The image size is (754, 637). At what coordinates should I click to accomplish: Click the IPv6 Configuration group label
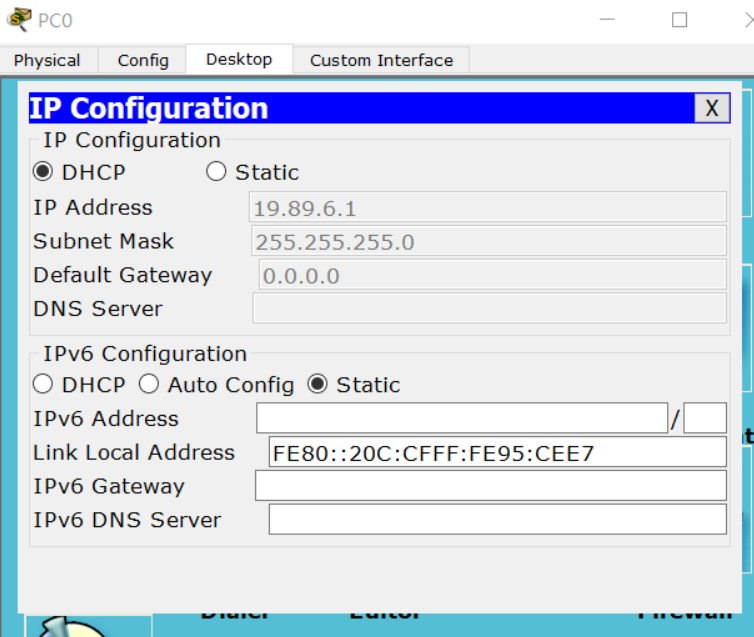coord(145,354)
